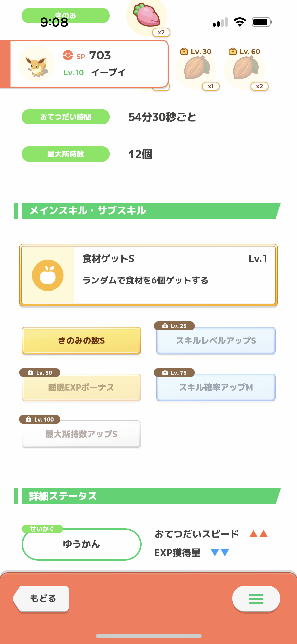Tap the Eevee portrait thumbnail
The image size is (297, 644).
pyautogui.click(x=37, y=64)
